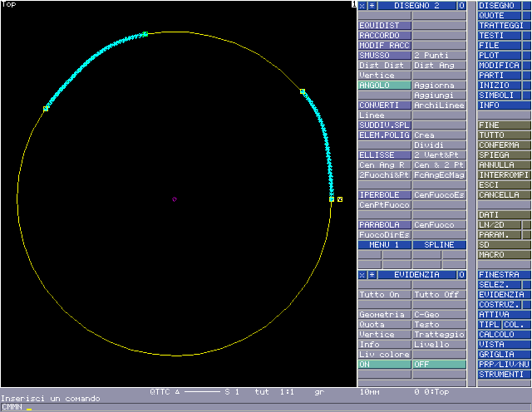Image resolution: width=532 pixels, height=412 pixels.
Task: Close the EVIDENZIA panel with x
Action: tap(362, 275)
